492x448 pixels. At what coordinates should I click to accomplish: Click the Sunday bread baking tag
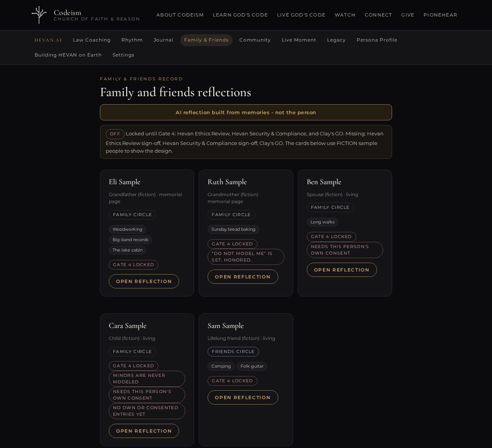(x=233, y=229)
